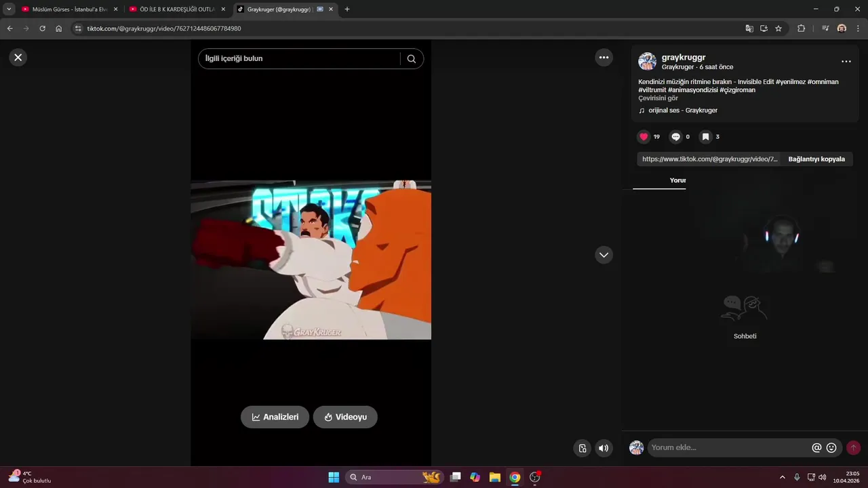The height and width of the screenshot is (488, 868).
Task: Open the post options three-dot menu
Action: tap(846, 62)
